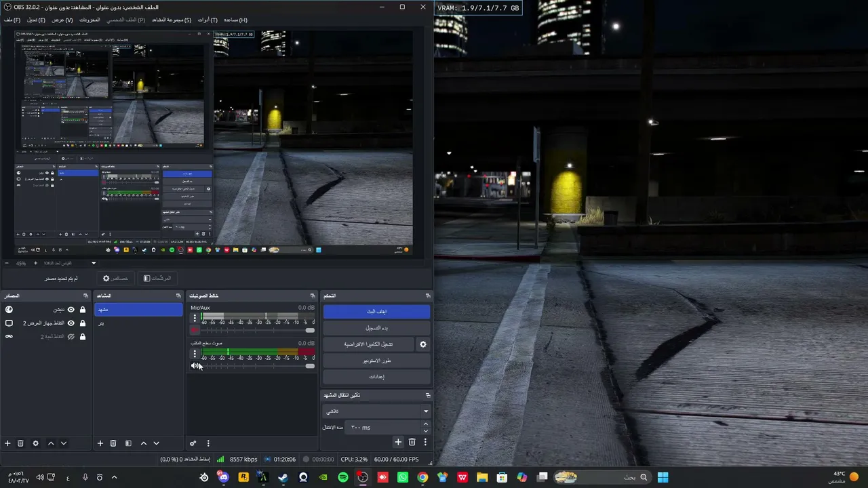Show the hidden game capture 2 source
The image size is (868, 488).
coord(71,337)
